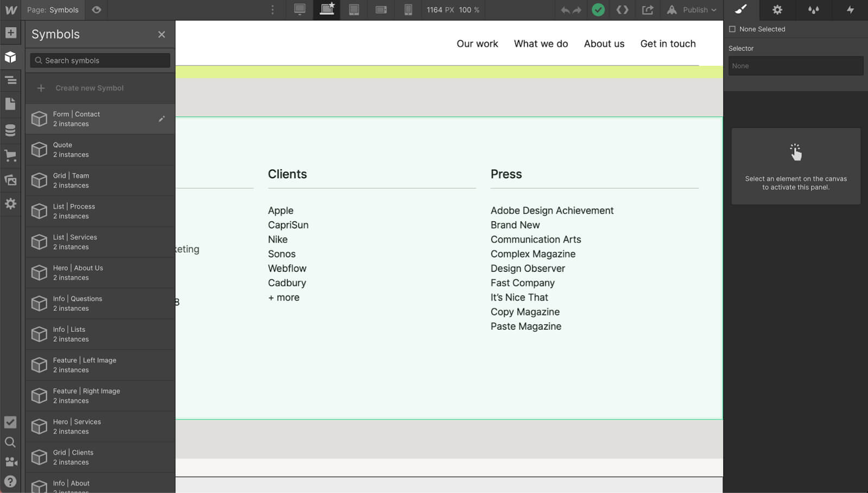Click the Press heading on canvas
Image resolution: width=868 pixels, height=493 pixels.
[506, 174]
